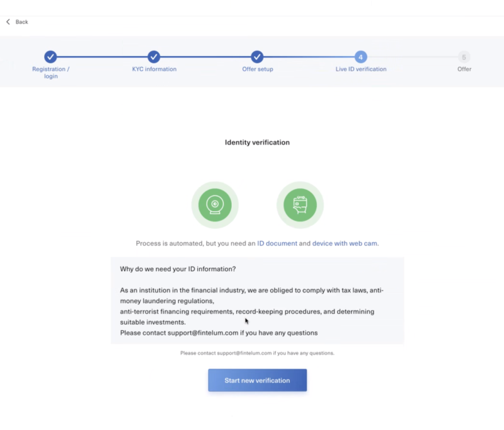Select the Registration / login step checkmark
Viewport: 504px width, 430px height.
tap(50, 57)
